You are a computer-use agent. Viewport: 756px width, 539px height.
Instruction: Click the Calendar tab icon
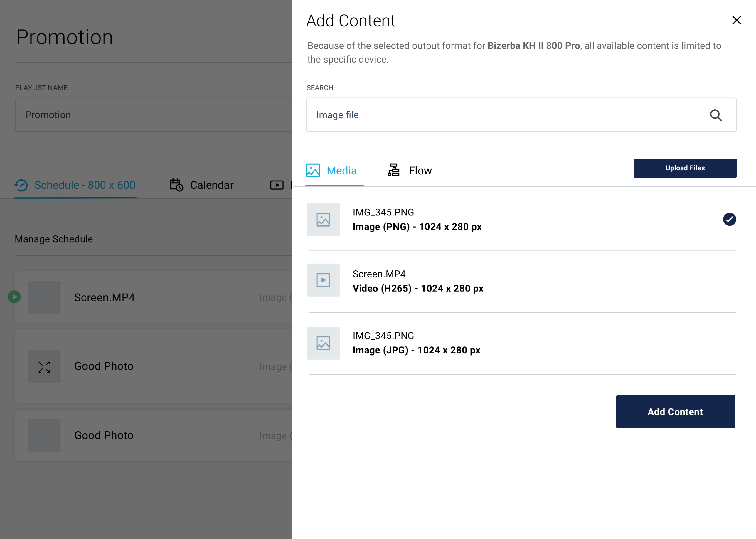pyautogui.click(x=177, y=185)
